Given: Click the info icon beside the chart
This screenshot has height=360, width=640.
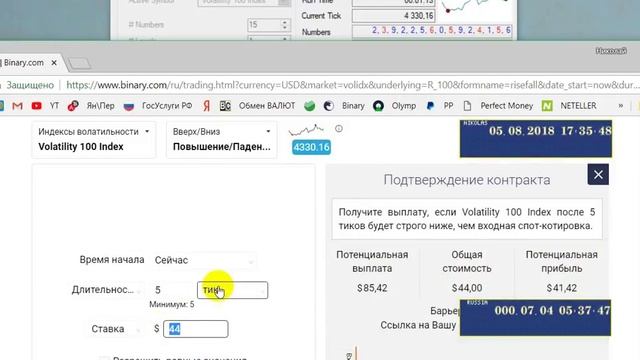Looking at the screenshot, I should coord(339,129).
